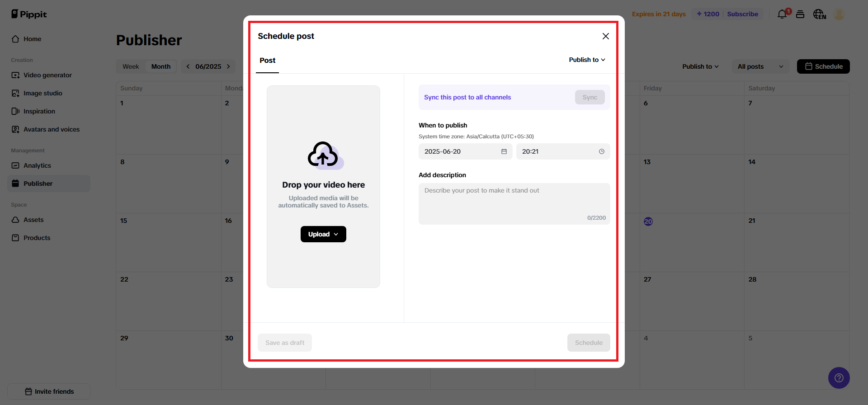This screenshot has height=405, width=868.
Task: Open the Video generator from the sidebar
Action: [47, 75]
